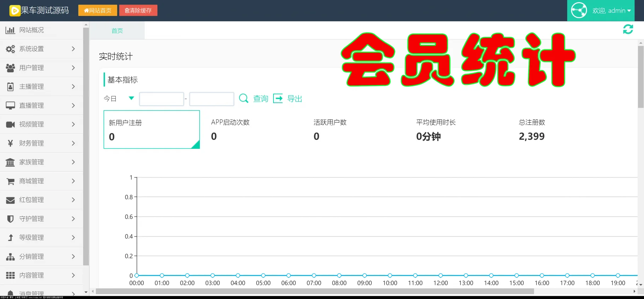Image resolution: width=644 pixels, height=299 pixels.
Task: Click the 守护管理 shield icon
Action: click(10, 219)
